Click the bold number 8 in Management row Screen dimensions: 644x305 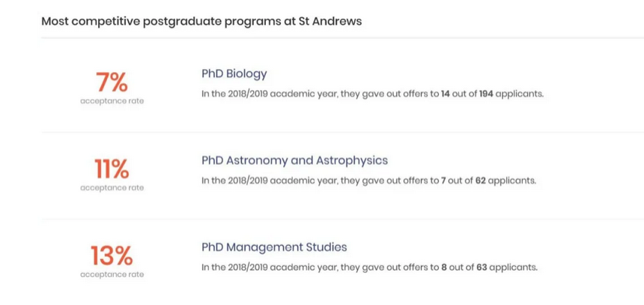point(444,268)
